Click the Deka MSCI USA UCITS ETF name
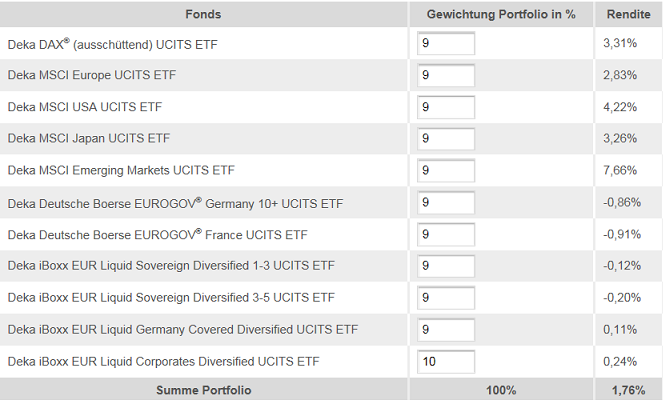The width and height of the screenshot is (664, 404). (x=85, y=107)
